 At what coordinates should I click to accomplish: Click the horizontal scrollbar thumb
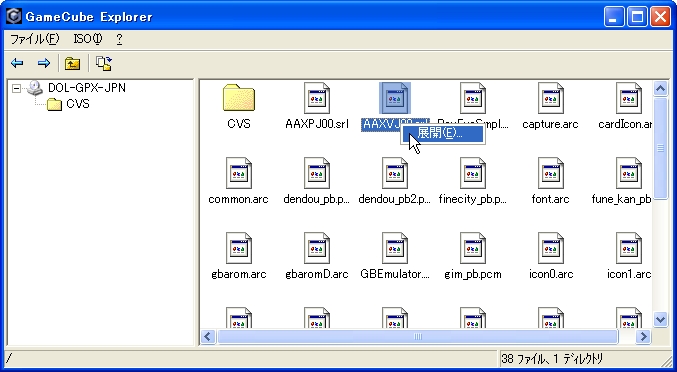(418, 336)
